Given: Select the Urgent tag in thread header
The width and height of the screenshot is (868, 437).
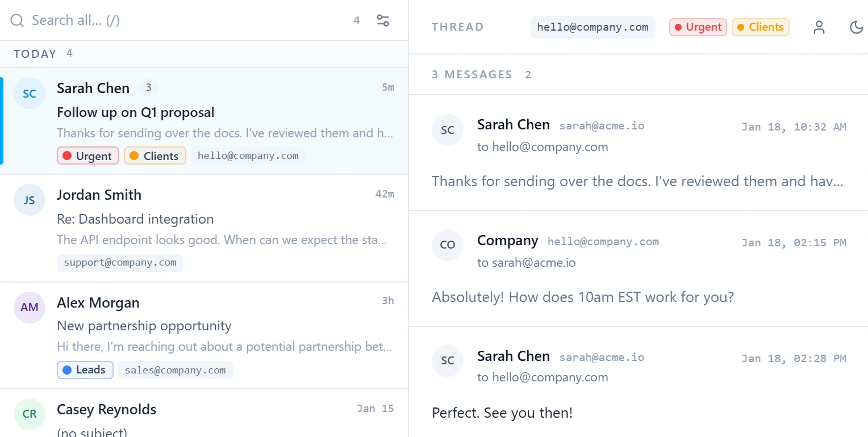Looking at the screenshot, I should 698,27.
